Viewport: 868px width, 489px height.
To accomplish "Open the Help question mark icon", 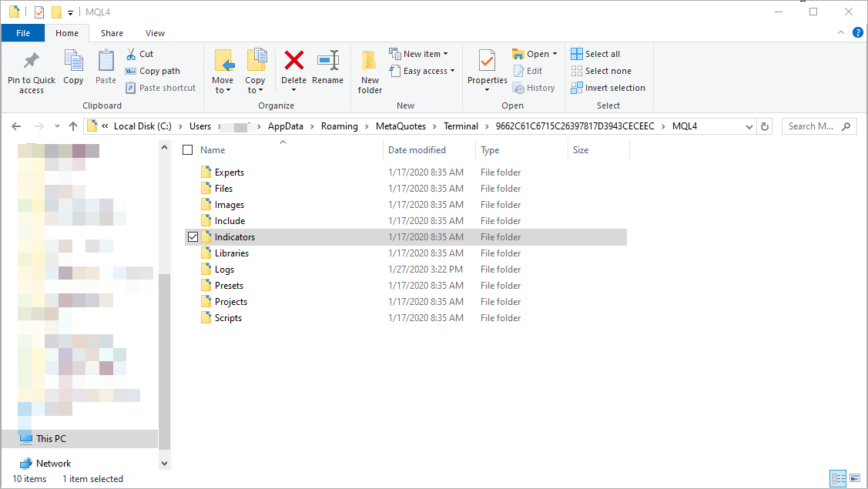I will tap(857, 32).
